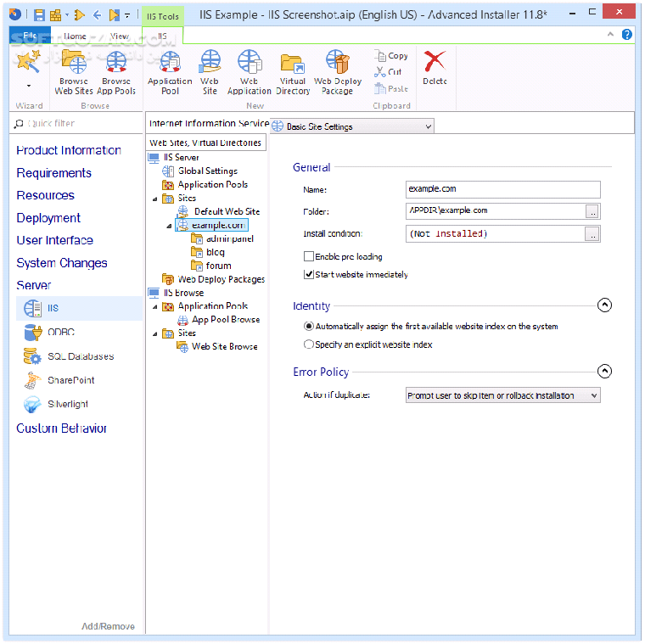Image resolution: width=645 pixels, height=644 pixels.
Task: Switch to the View ribbon tab
Action: coord(120,36)
